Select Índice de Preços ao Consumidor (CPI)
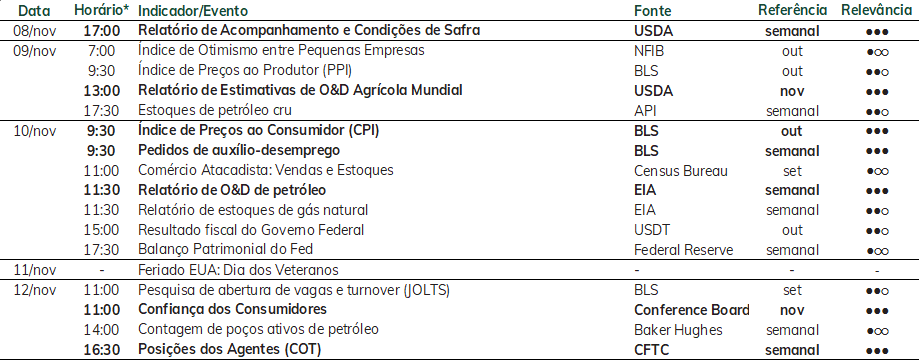The width and height of the screenshot is (920, 361). [x=259, y=130]
